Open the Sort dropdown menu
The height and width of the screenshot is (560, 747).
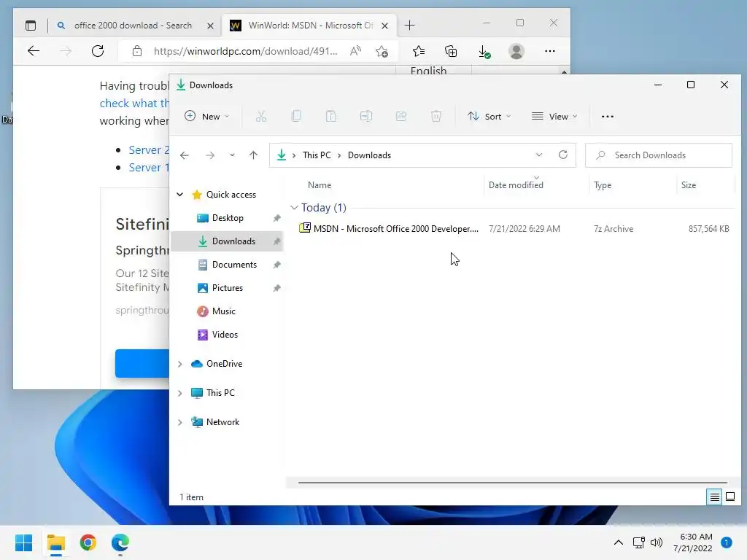coord(489,116)
